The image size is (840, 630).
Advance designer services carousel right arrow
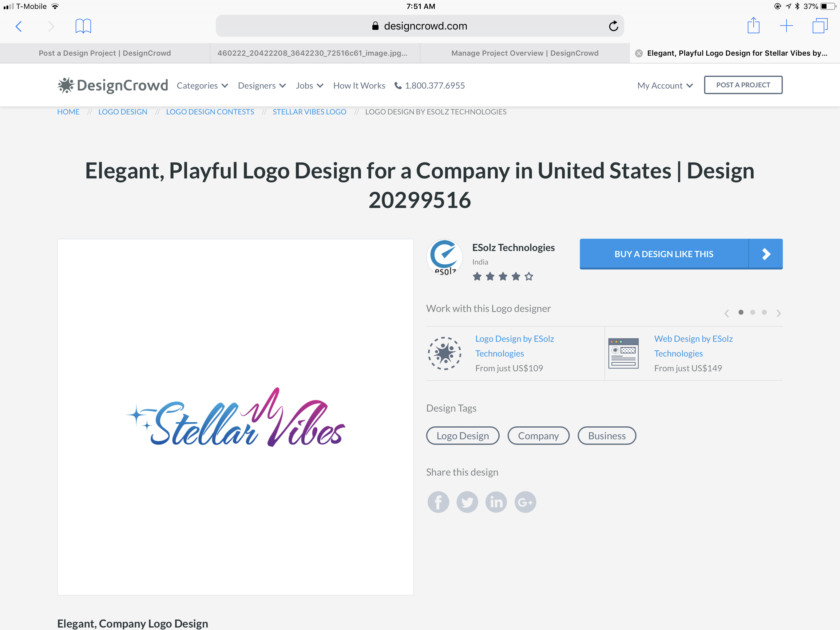coord(779,313)
